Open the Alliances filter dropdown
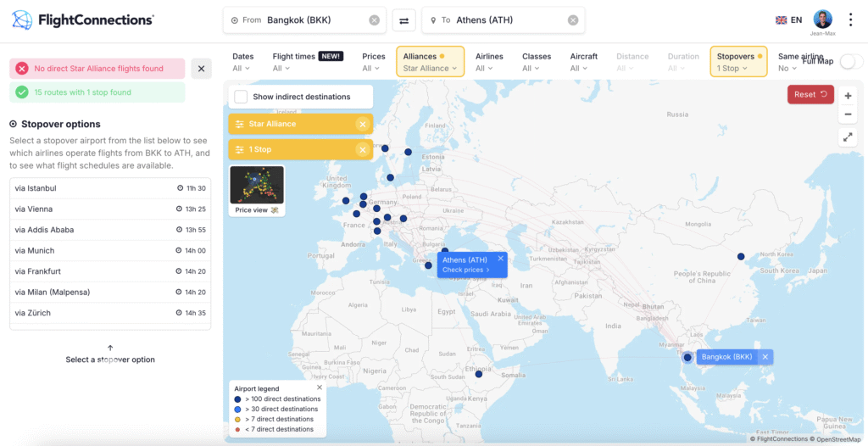 (x=430, y=62)
